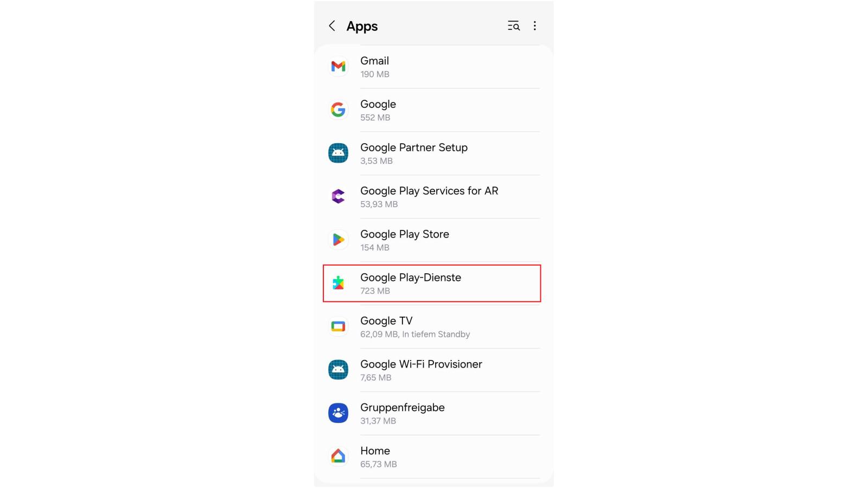Open the filter and search apps icon

point(514,26)
